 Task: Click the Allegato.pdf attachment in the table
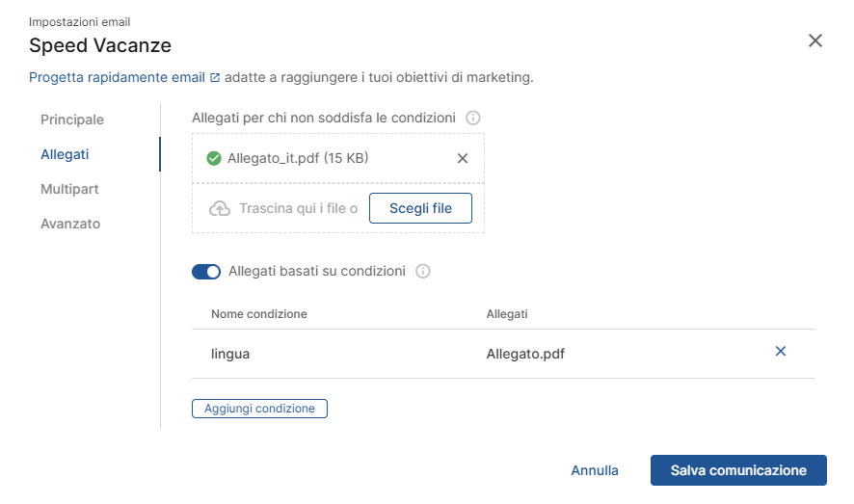(x=525, y=354)
